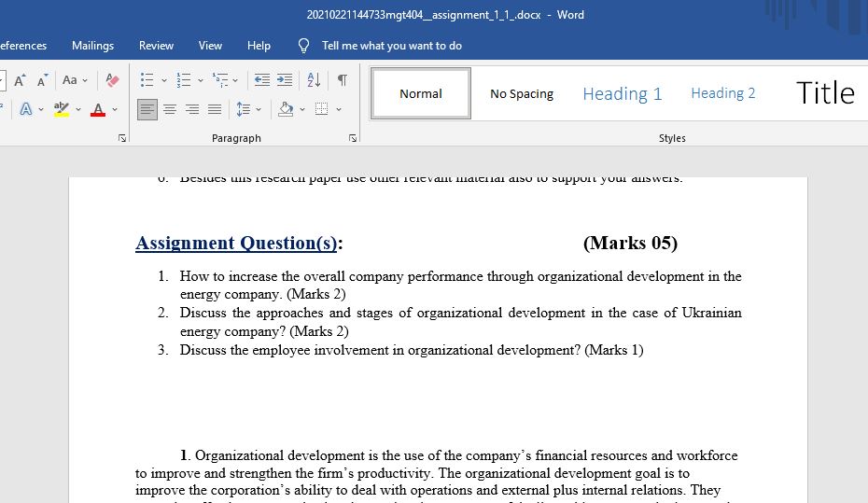868x503 pixels.
Task: Increase paragraph indent
Action: tap(285, 80)
